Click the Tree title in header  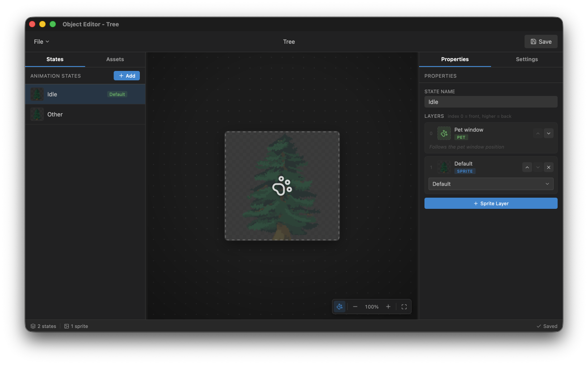(289, 41)
